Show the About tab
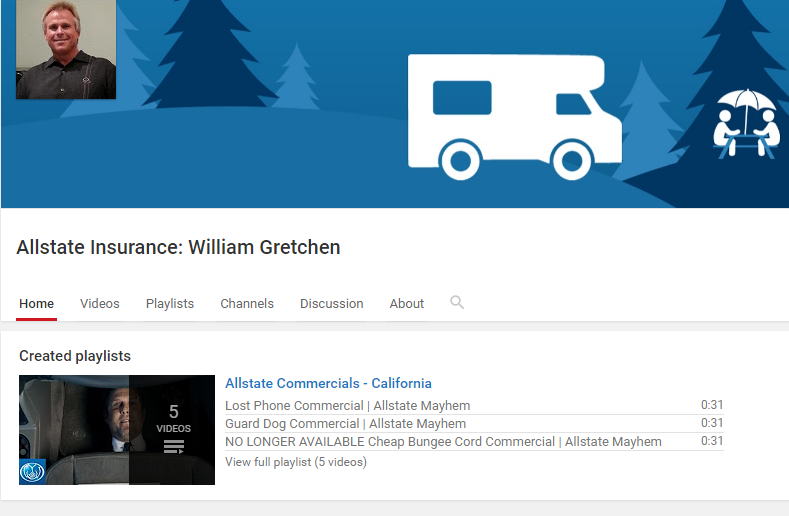789x516 pixels. pos(407,304)
